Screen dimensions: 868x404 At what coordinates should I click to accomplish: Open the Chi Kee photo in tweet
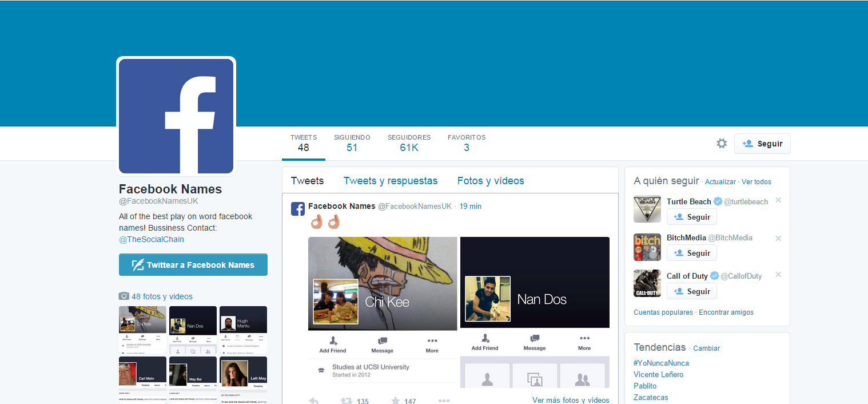(383, 283)
